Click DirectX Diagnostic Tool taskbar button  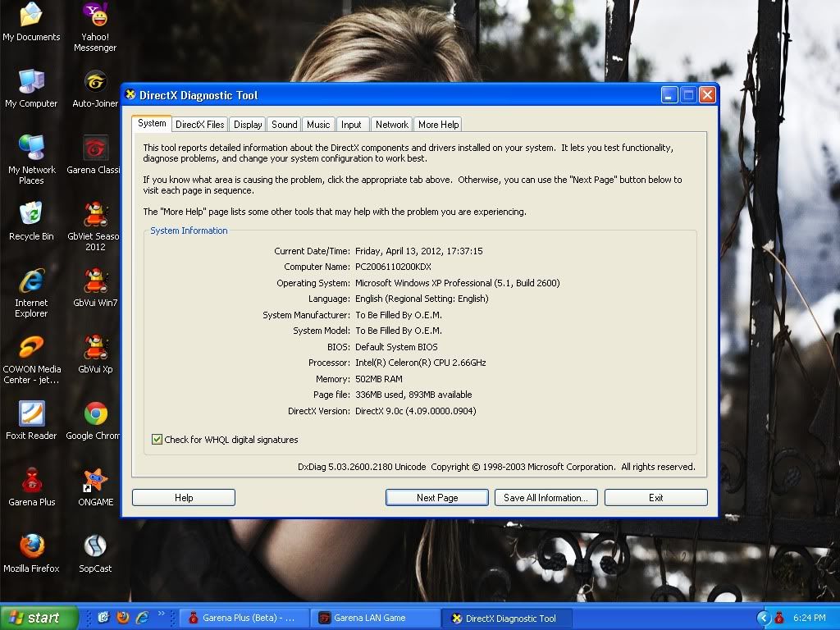[x=506, y=619]
